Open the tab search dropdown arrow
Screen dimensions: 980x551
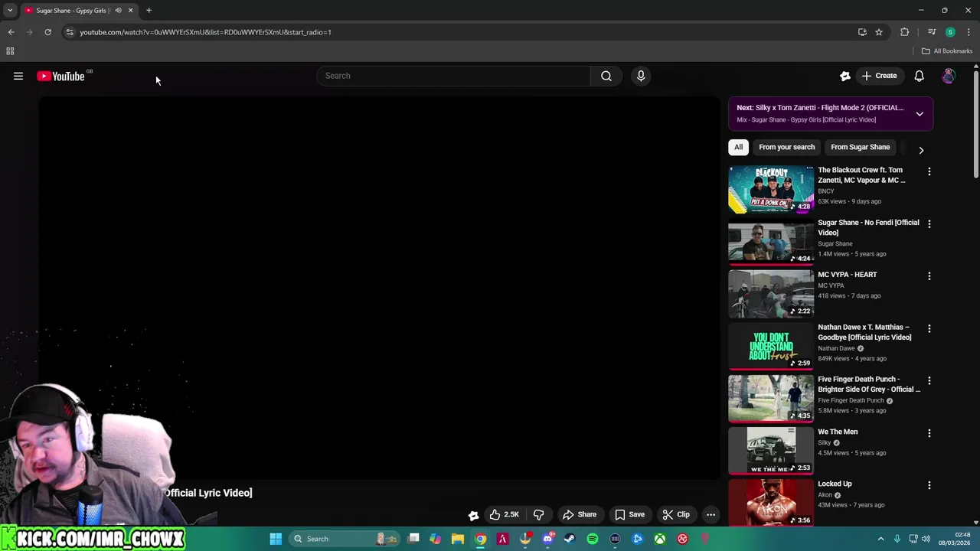(10, 11)
